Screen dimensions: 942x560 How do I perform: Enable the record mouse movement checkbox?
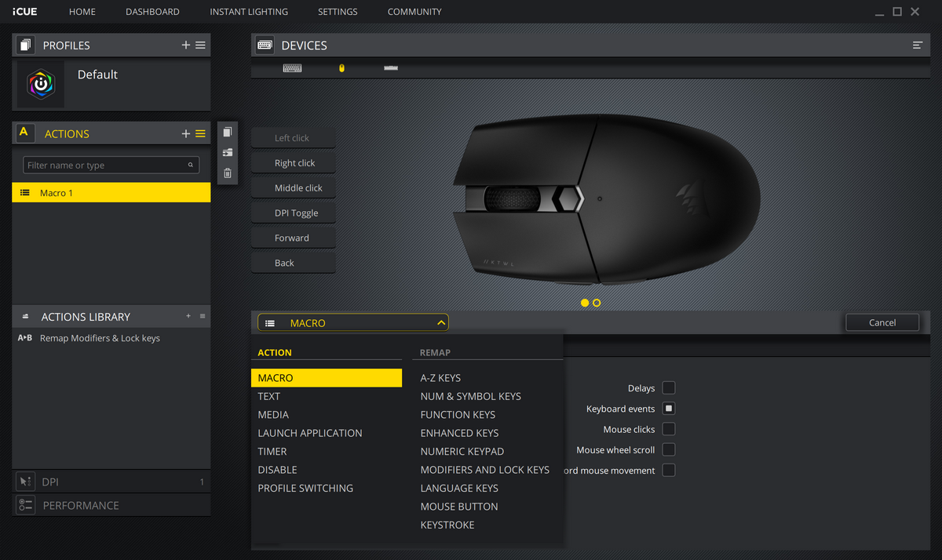669,470
